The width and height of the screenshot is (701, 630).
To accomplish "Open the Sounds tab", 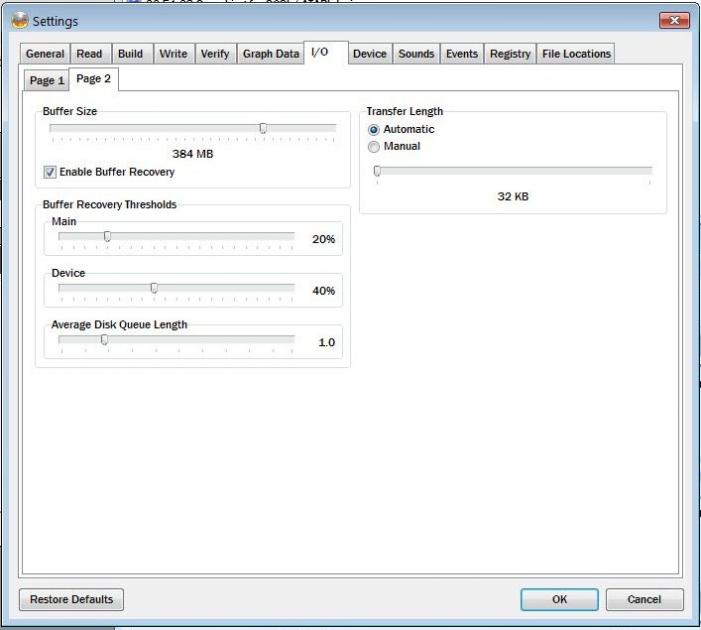I will [416, 54].
